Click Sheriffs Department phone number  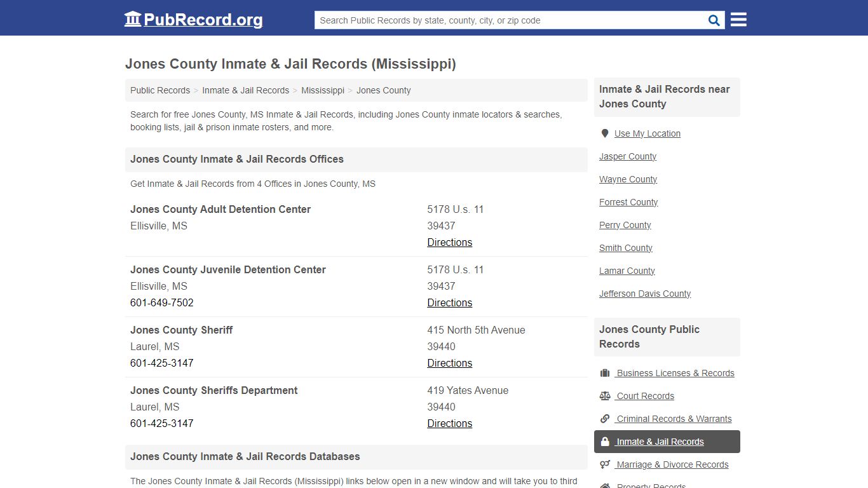(x=162, y=423)
